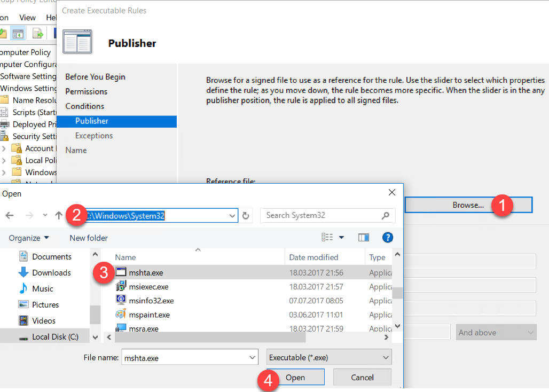Click the search magnifier icon
Viewport: 549px width, 392px height.
(386, 216)
